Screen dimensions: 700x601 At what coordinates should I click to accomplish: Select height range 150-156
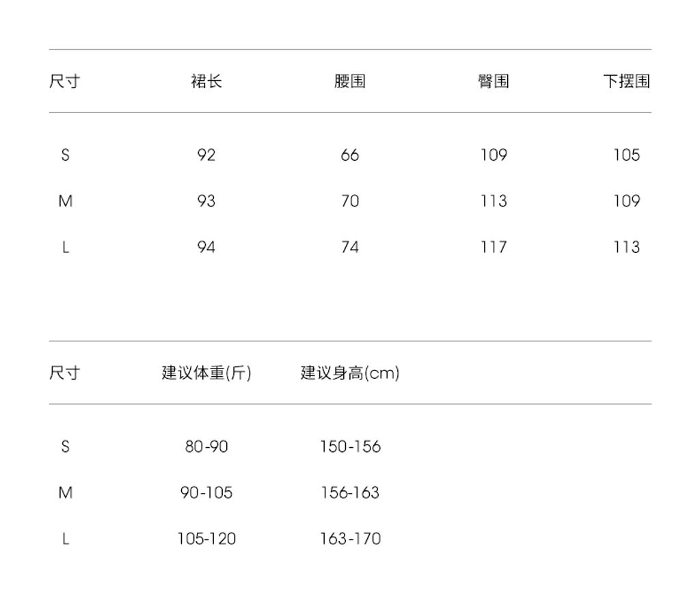point(350,446)
